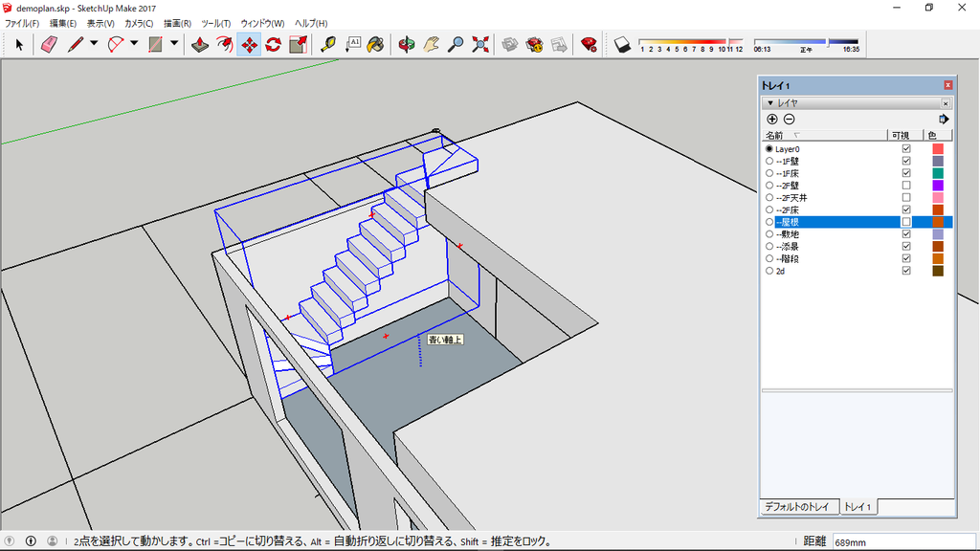Viewport: 980px width, 551px height.
Task: Open the 表示(V) menu
Action: click(x=100, y=23)
